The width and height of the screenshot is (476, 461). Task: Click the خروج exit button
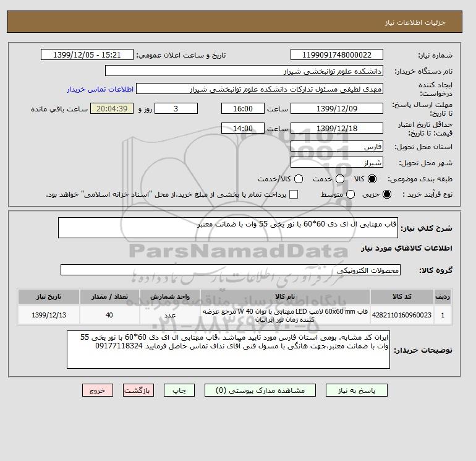click(98, 390)
